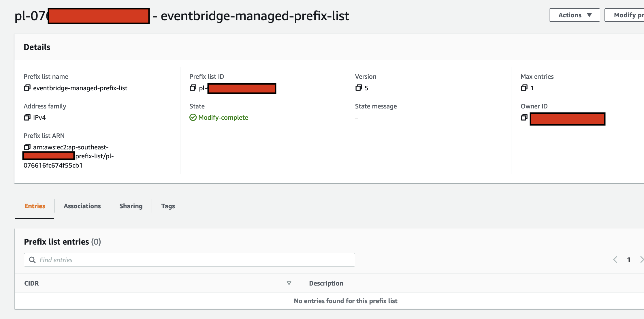Open the Sharing tab

(x=131, y=206)
